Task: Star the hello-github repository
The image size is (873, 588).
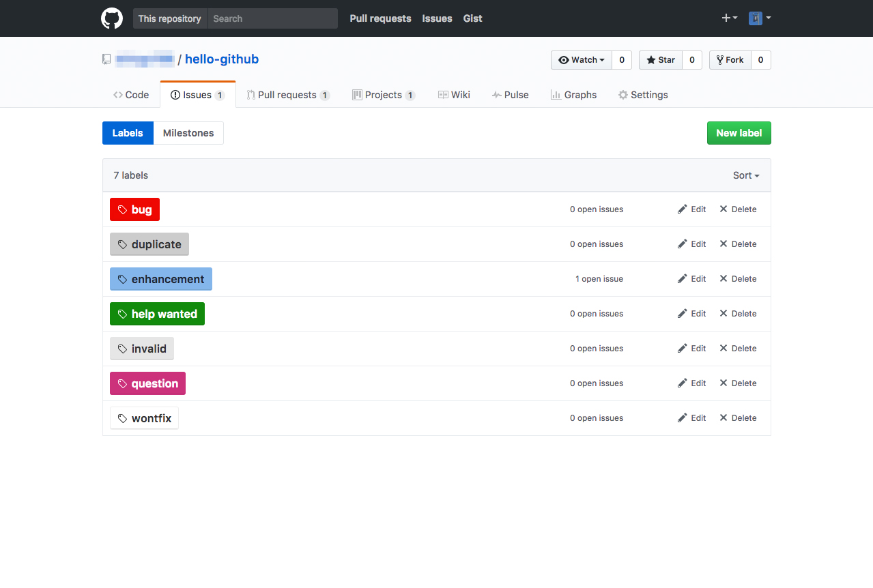Action: click(660, 59)
